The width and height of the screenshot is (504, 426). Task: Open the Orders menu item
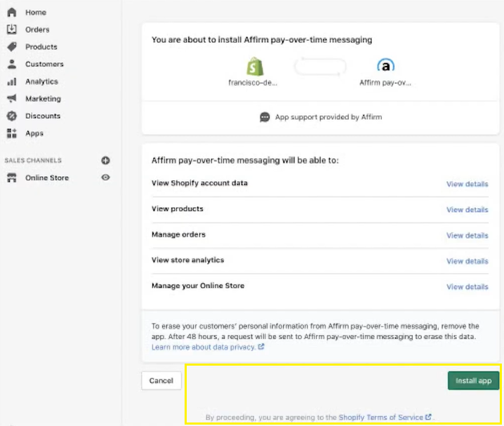coord(37,29)
